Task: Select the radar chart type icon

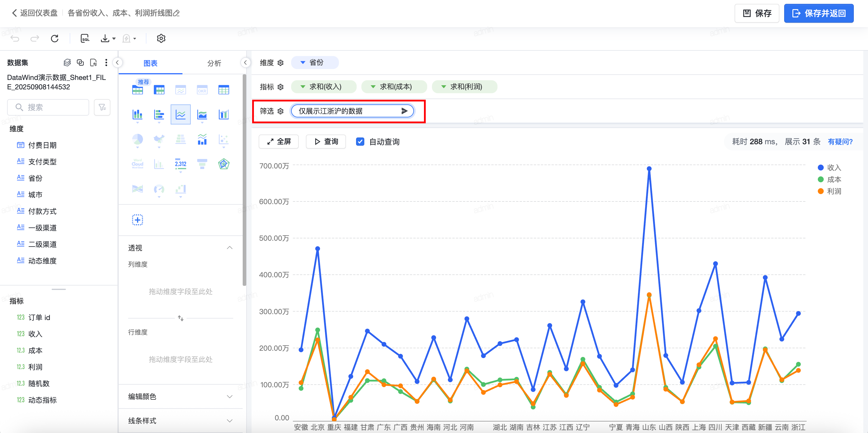Action: [x=223, y=164]
